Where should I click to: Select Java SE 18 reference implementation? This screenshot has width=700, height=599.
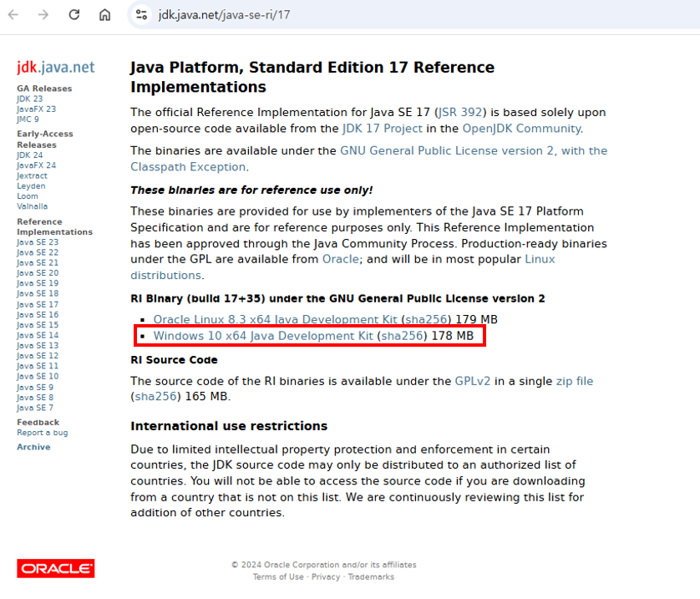point(38,293)
